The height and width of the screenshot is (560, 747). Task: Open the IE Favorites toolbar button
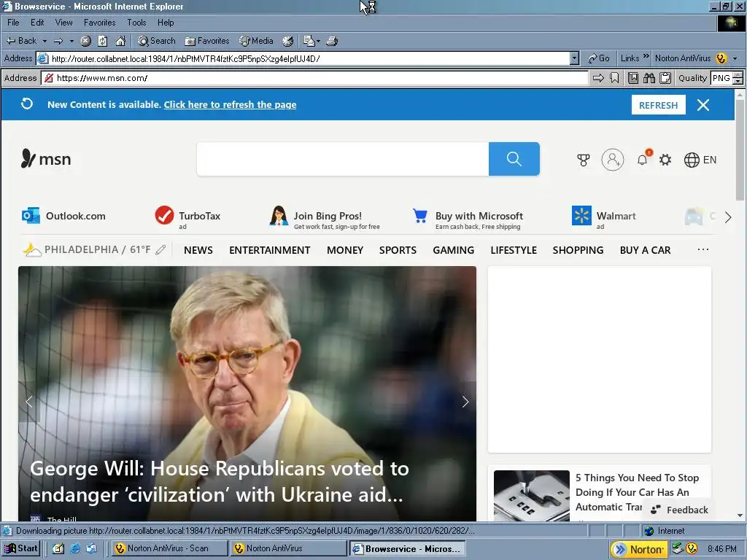(207, 41)
